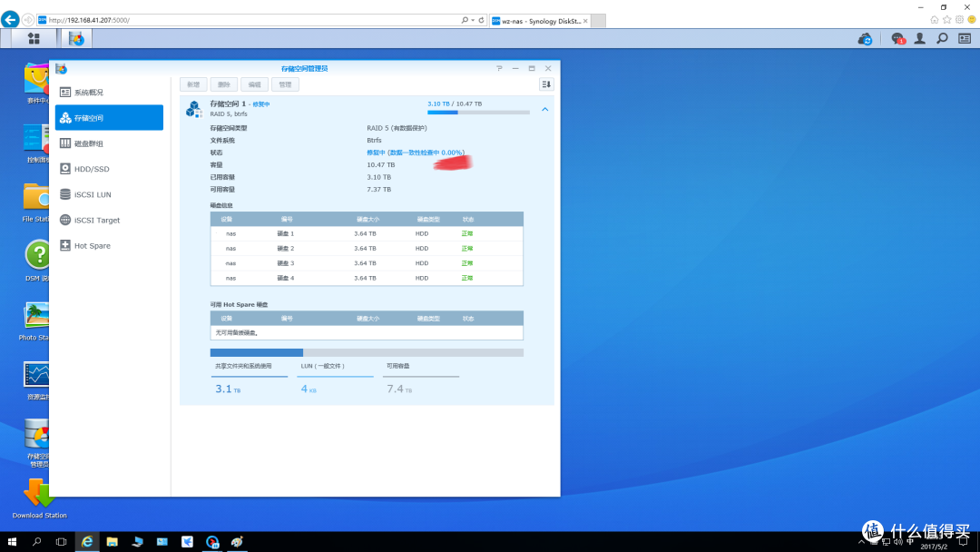Image resolution: width=980 pixels, height=552 pixels.
Task: Click the 共享文件夹和系统使用 legend label
Action: (x=243, y=366)
